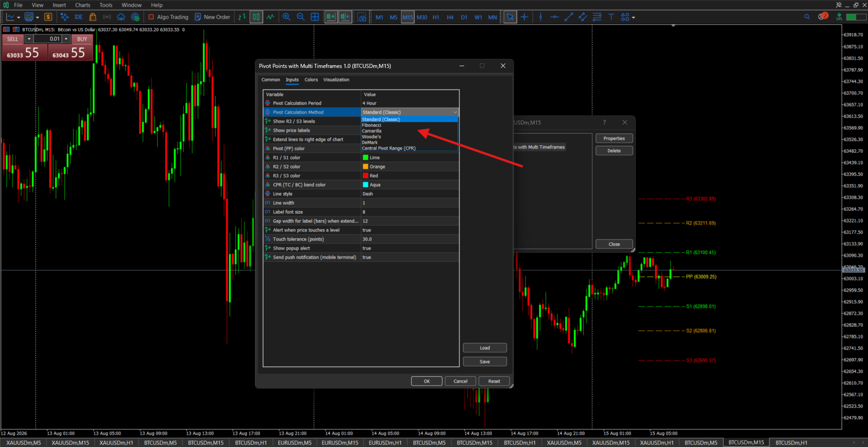This screenshot has width=868, height=447.
Task: Click the Signals radio wave icon
Action: [107, 17]
